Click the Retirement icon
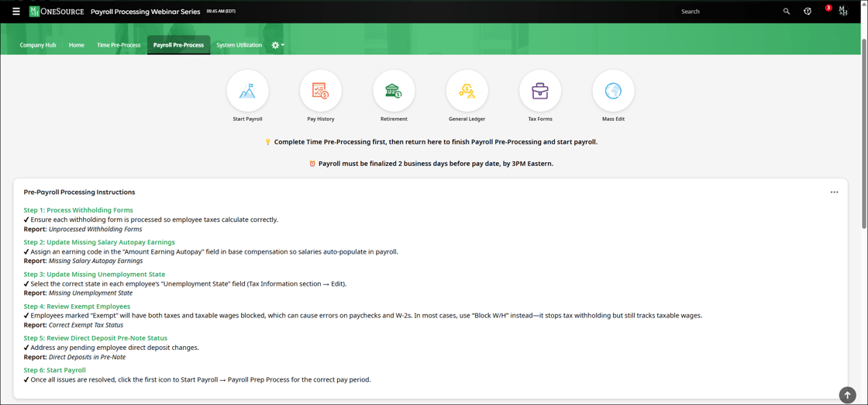This screenshot has height=405, width=868. [394, 92]
